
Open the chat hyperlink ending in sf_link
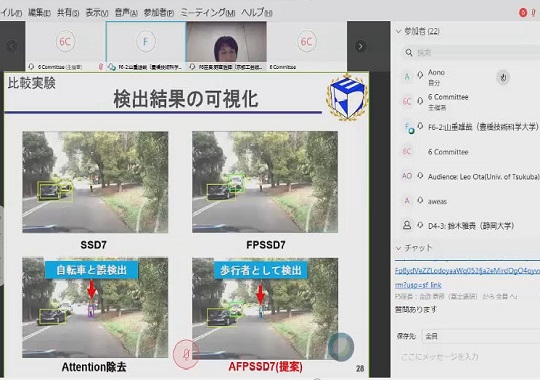(418, 285)
